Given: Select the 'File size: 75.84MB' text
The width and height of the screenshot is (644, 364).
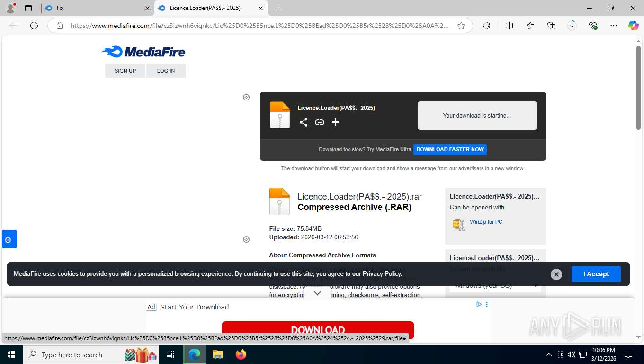Looking at the screenshot, I should tap(295, 228).
